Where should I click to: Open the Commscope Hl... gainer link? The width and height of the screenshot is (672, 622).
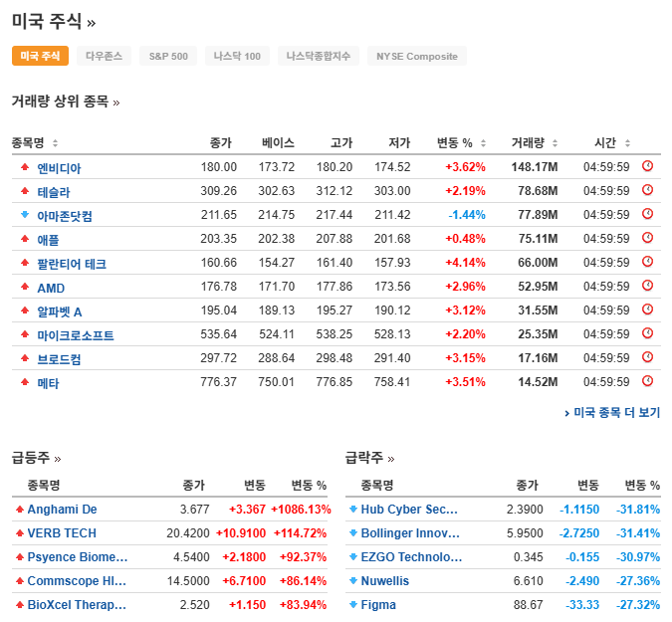(77, 581)
